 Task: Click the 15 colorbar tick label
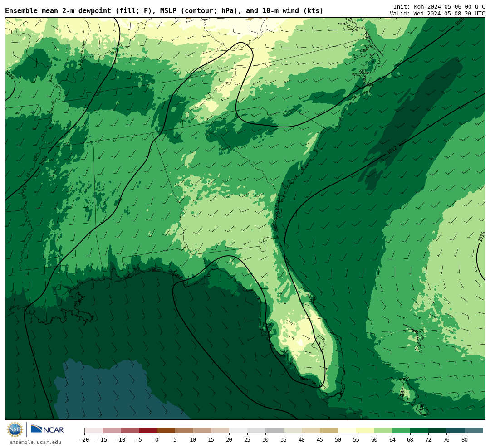coord(211,440)
